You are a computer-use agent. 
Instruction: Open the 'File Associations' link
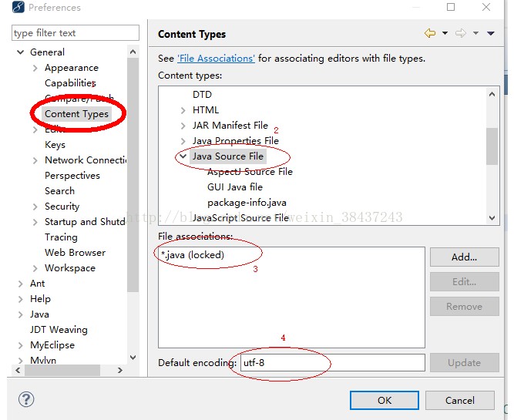coord(216,59)
